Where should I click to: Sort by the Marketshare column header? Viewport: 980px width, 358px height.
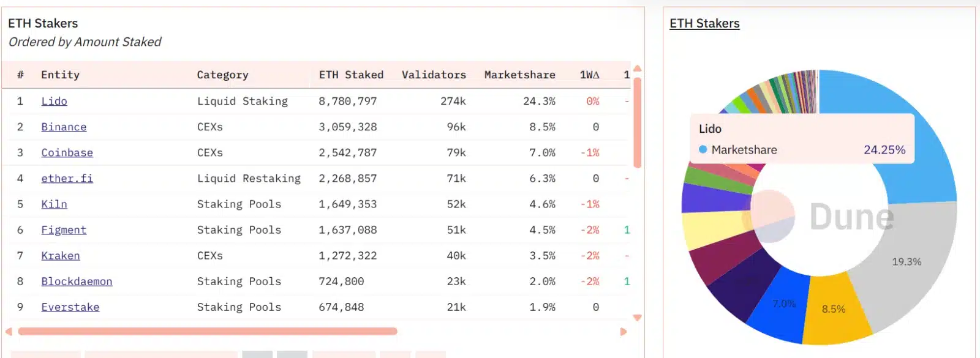pyautogui.click(x=519, y=75)
